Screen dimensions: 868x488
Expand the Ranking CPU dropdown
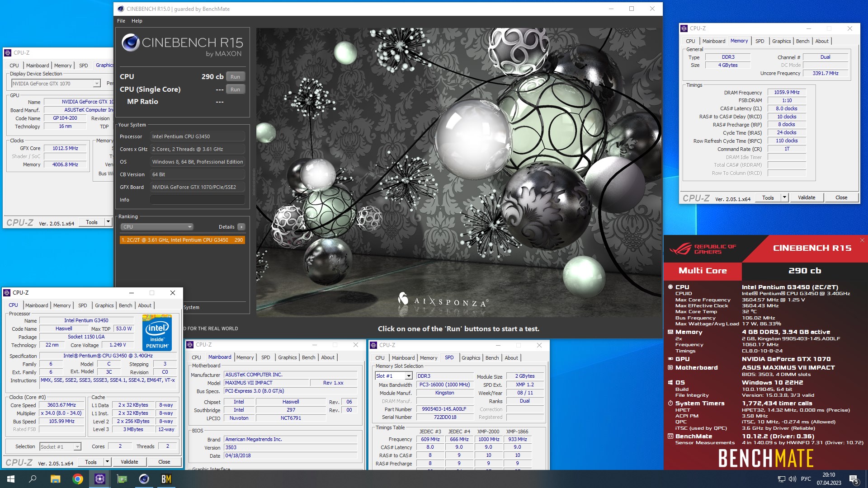coord(157,227)
